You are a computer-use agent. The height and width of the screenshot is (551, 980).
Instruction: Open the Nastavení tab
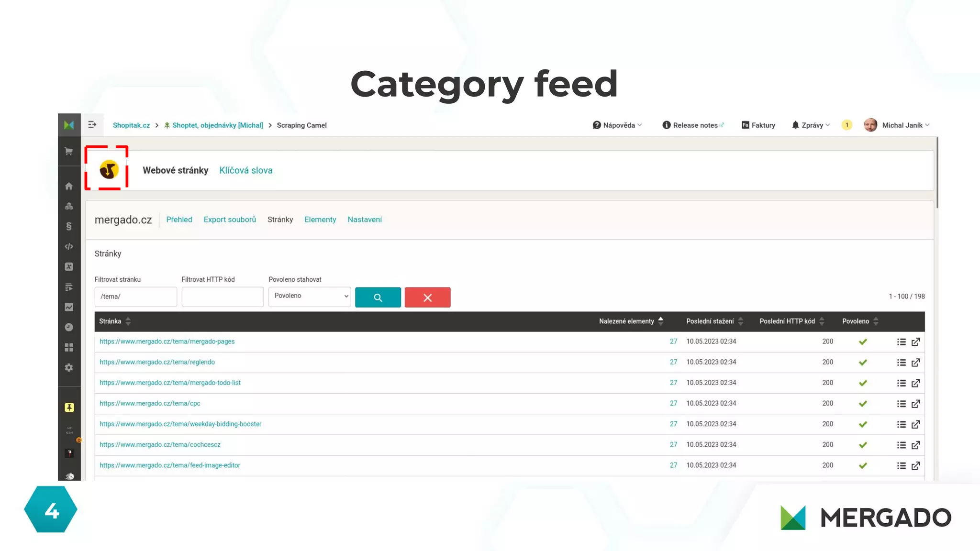(x=365, y=220)
